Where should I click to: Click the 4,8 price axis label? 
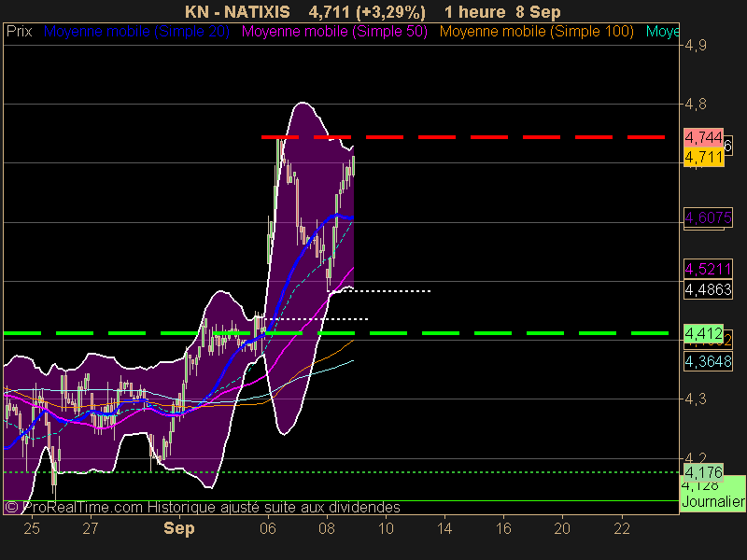click(x=695, y=105)
